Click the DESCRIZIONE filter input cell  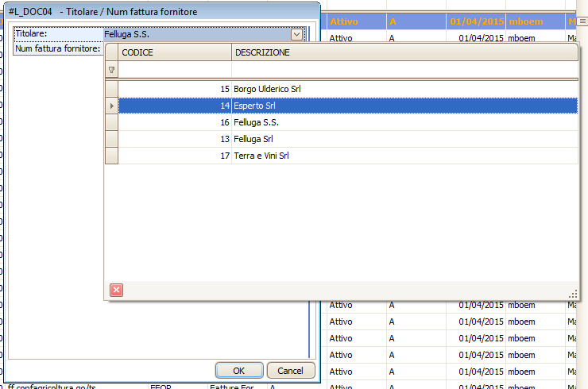[x=404, y=70]
